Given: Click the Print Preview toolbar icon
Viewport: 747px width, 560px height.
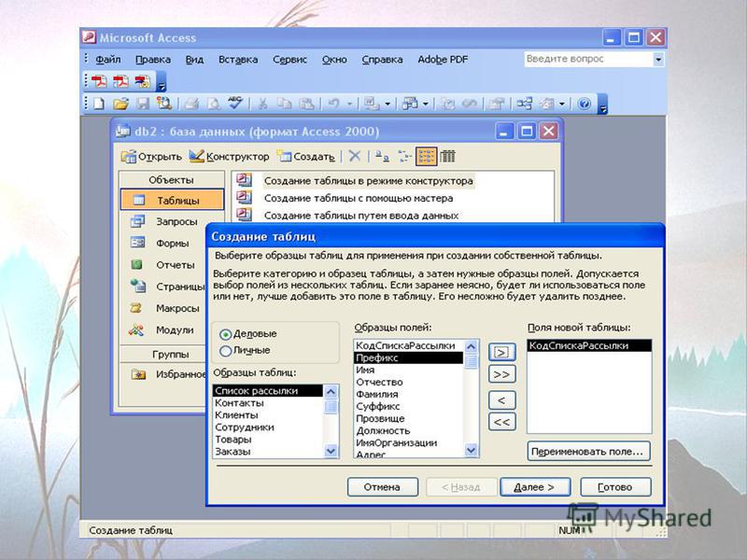Looking at the screenshot, I should click(x=214, y=104).
